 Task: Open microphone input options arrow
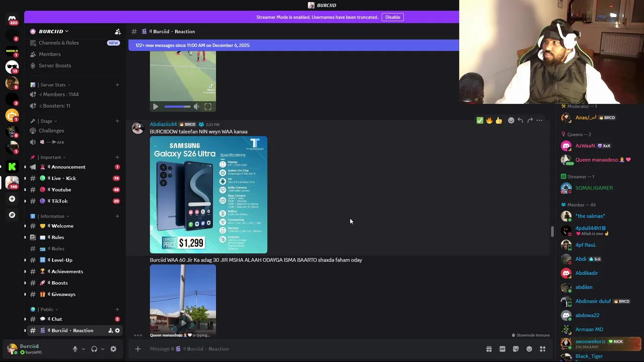pos(84,349)
